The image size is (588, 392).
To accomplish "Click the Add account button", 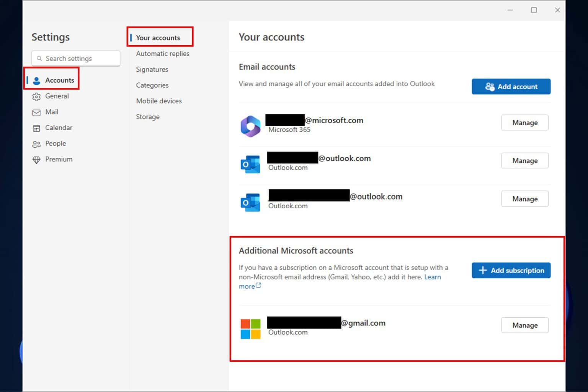I will tap(511, 87).
